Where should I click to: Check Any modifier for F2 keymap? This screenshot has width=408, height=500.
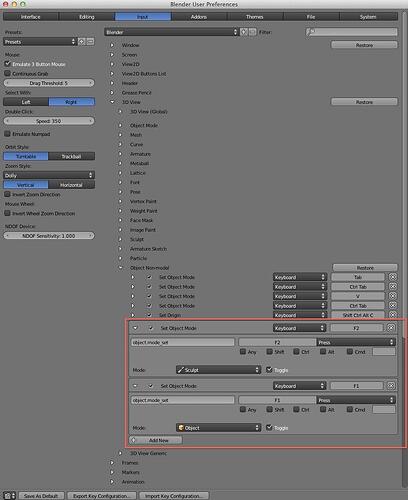[243, 352]
